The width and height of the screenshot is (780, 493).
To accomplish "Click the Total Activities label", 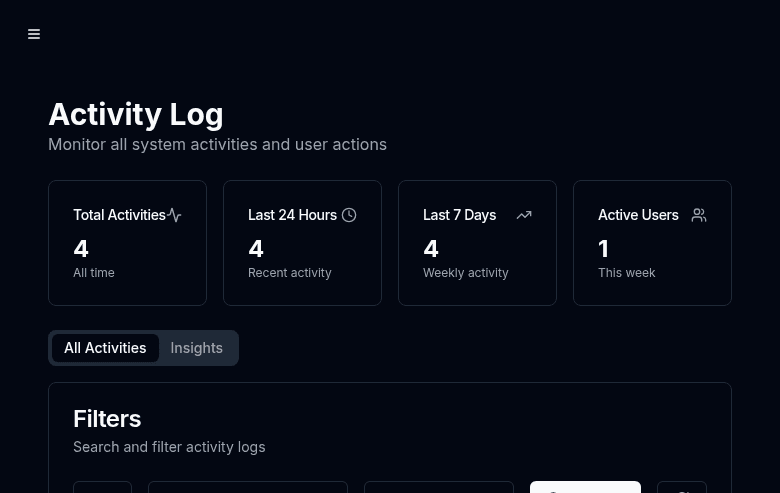I will point(119,215).
